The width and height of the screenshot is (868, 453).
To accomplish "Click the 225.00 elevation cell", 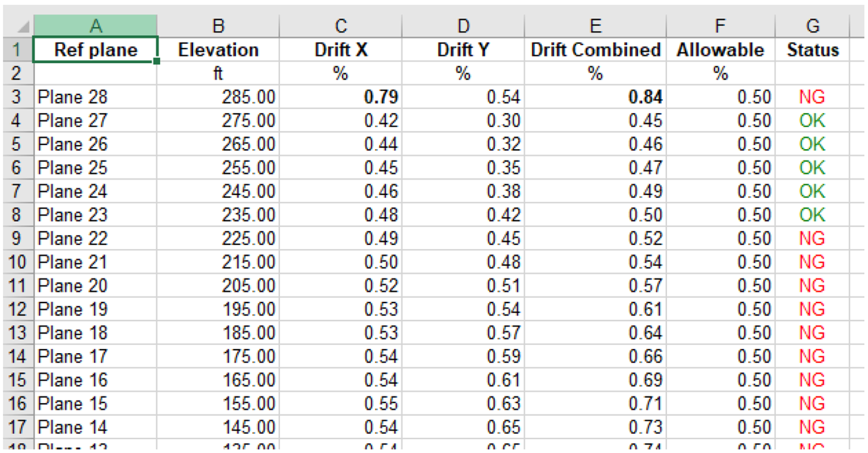I will tap(218, 238).
